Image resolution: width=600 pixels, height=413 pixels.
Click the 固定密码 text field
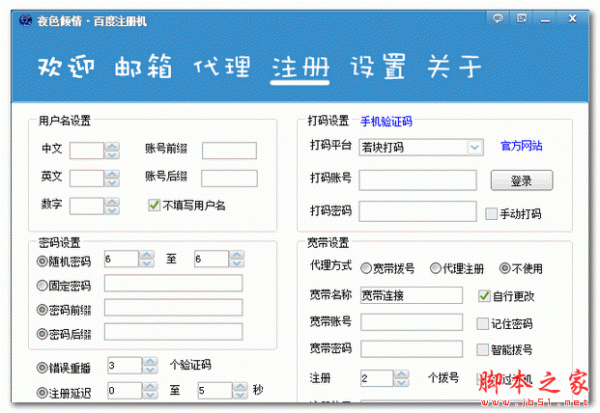pos(173,283)
